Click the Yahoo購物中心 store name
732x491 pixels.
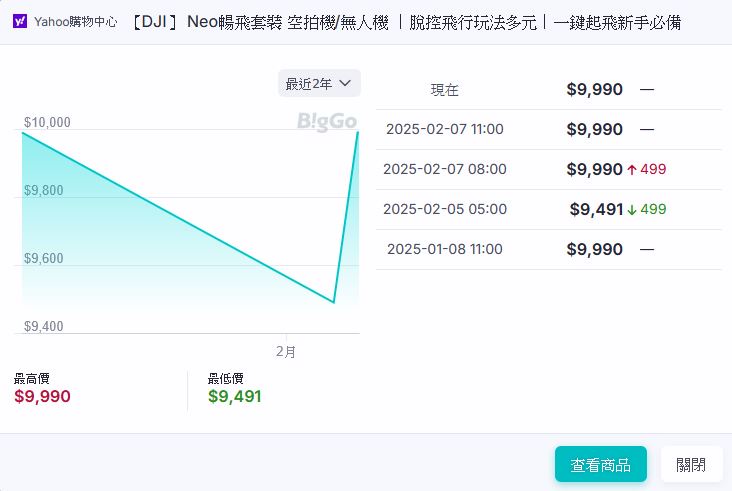click(x=75, y=21)
